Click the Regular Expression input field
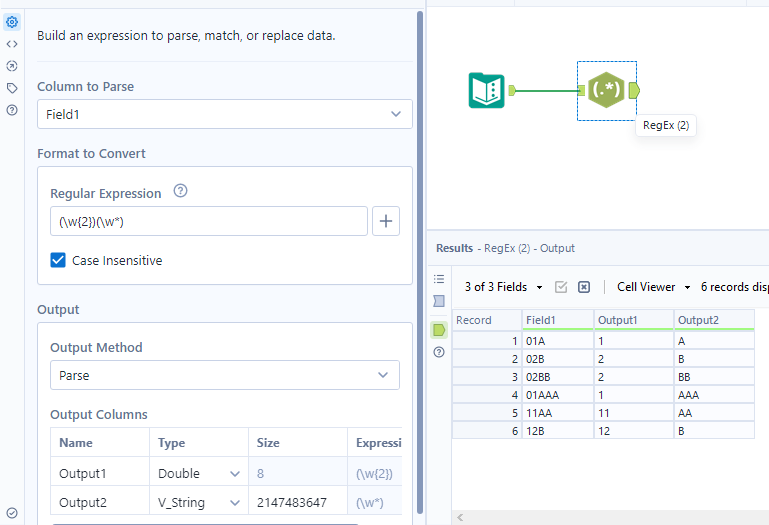The height and width of the screenshot is (525, 769). (209, 221)
